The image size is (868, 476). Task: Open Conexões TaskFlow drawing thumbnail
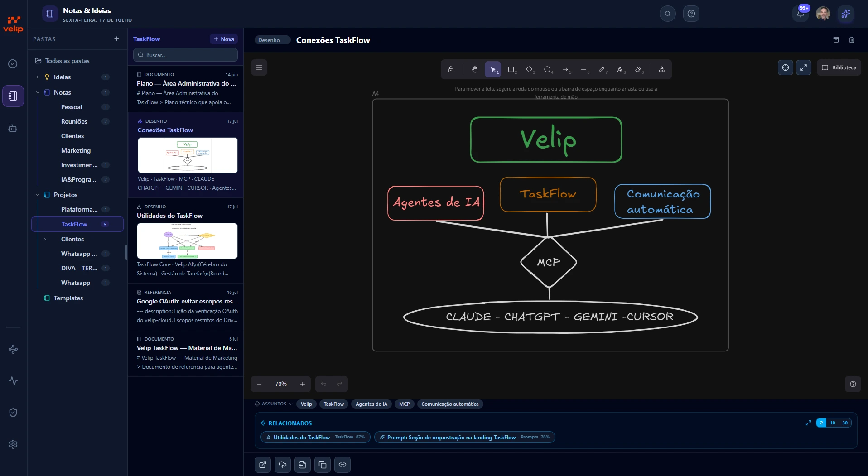click(188, 155)
